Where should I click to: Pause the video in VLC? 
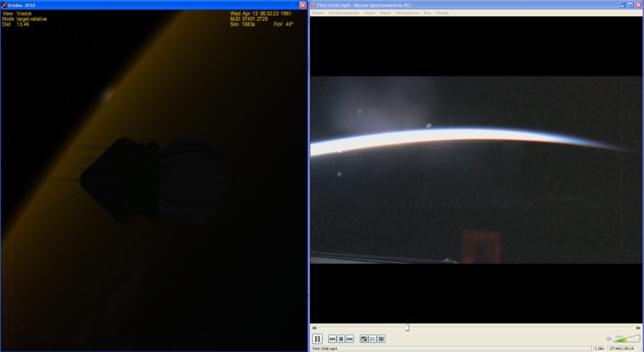pyautogui.click(x=317, y=339)
